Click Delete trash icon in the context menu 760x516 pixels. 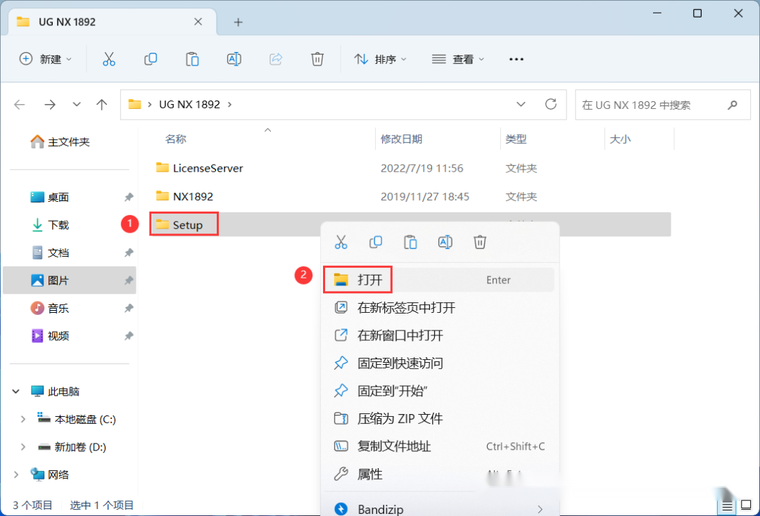click(x=480, y=242)
